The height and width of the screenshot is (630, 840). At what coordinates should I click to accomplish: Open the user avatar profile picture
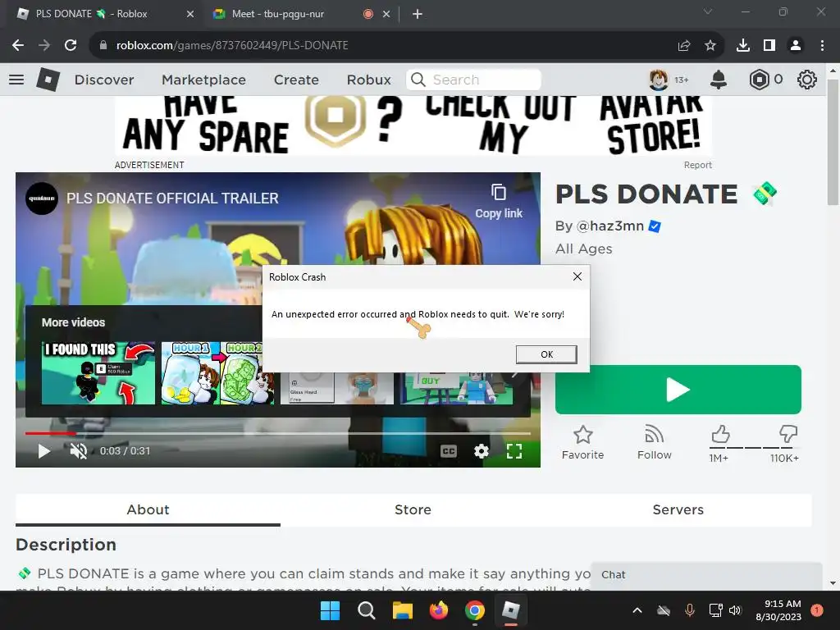pyautogui.click(x=659, y=80)
